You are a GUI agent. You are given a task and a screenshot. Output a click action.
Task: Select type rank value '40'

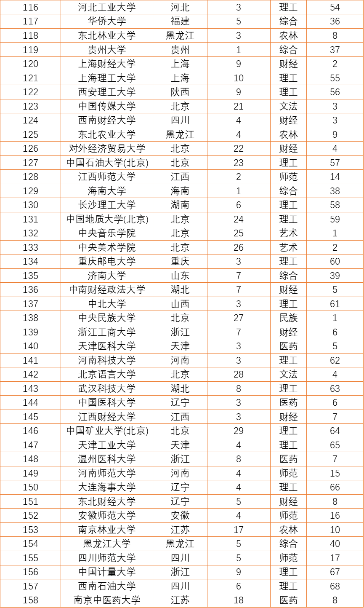tap(335, 544)
